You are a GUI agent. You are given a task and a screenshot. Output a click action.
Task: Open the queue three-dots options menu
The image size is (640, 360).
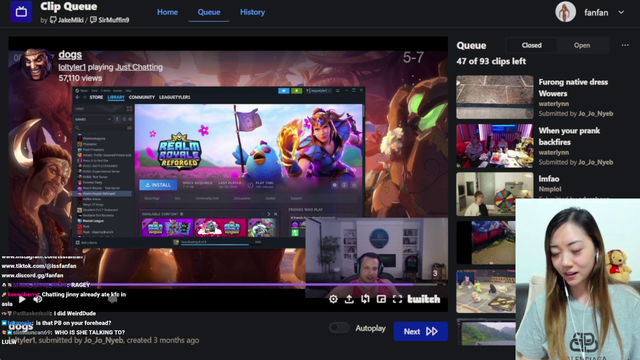pyautogui.click(x=625, y=45)
